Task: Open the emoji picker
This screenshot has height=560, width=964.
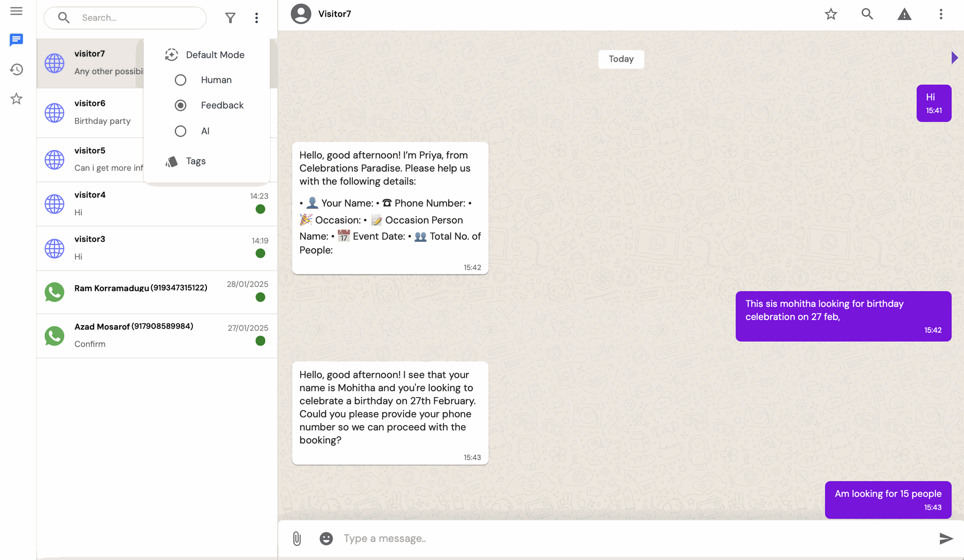Action: [326, 538]
